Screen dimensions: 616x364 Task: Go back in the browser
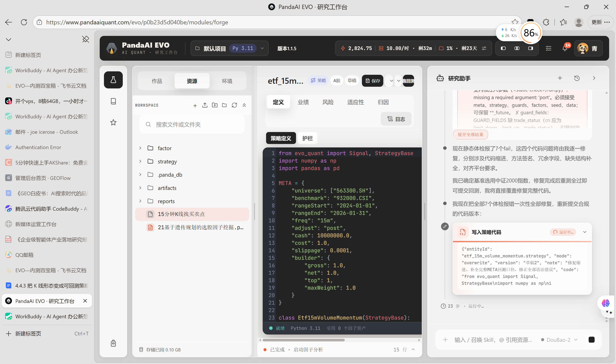coord(9,22)
